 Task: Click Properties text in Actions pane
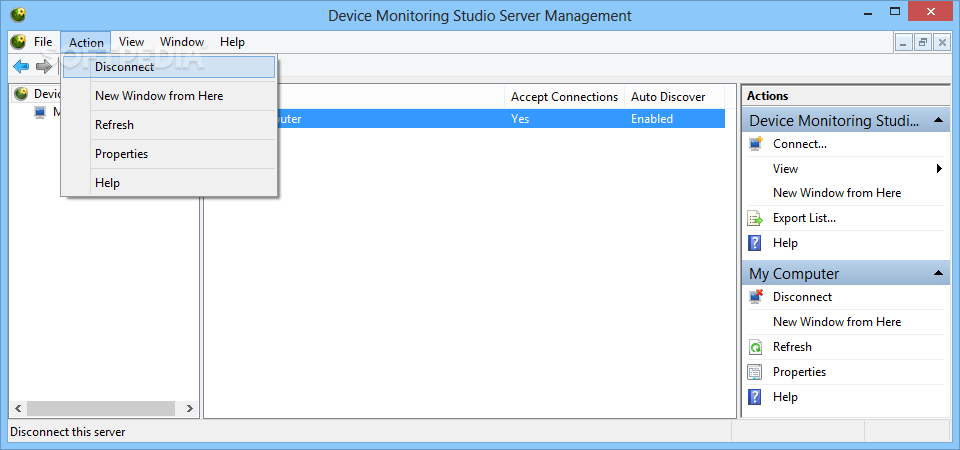pyautogui.click(x=799, y=372)
